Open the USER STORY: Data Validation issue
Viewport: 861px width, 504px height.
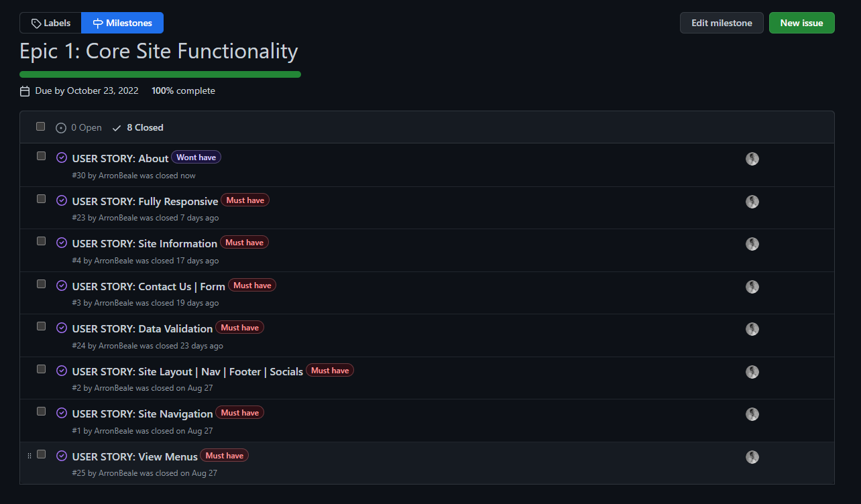[x=142, y=328]
